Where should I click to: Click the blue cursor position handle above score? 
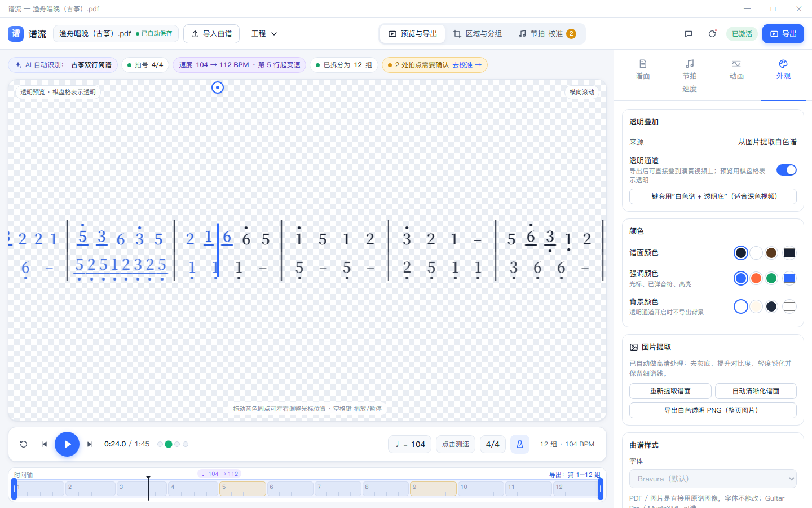click(x=218, y=87)
